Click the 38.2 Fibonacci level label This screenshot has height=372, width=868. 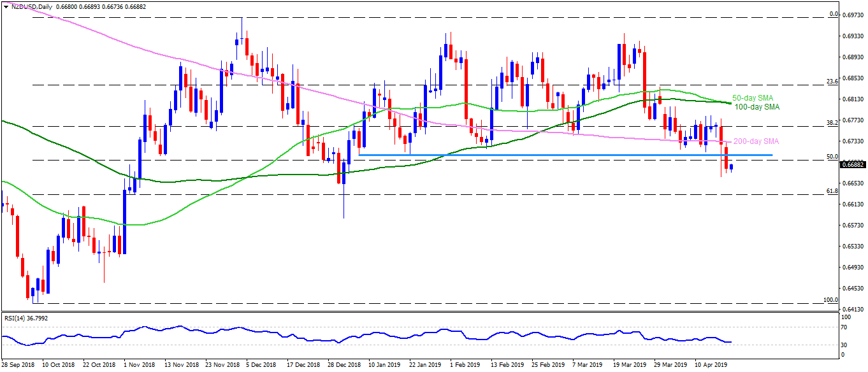point(831,122)
